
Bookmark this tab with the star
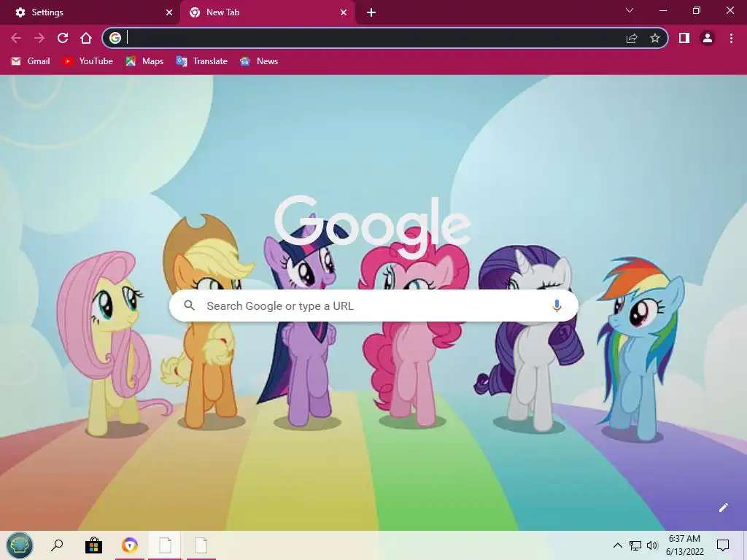tap(655, 38)
